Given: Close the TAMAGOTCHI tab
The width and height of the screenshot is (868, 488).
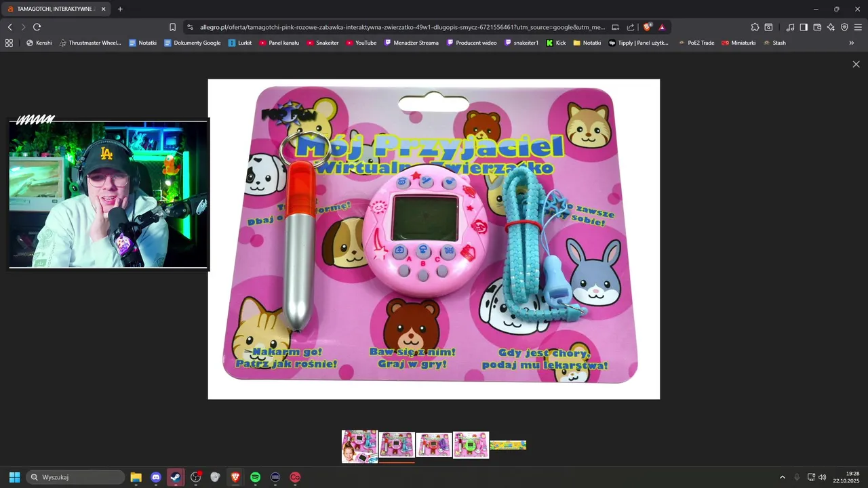Looking at the screenshot, I should [104, 9].
